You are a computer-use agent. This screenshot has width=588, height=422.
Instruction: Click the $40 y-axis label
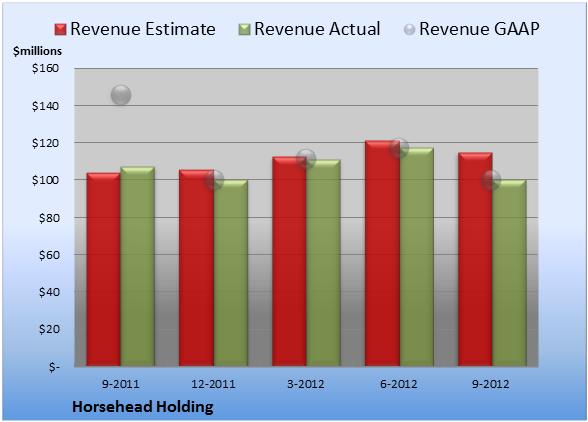(x=49, y=292)
